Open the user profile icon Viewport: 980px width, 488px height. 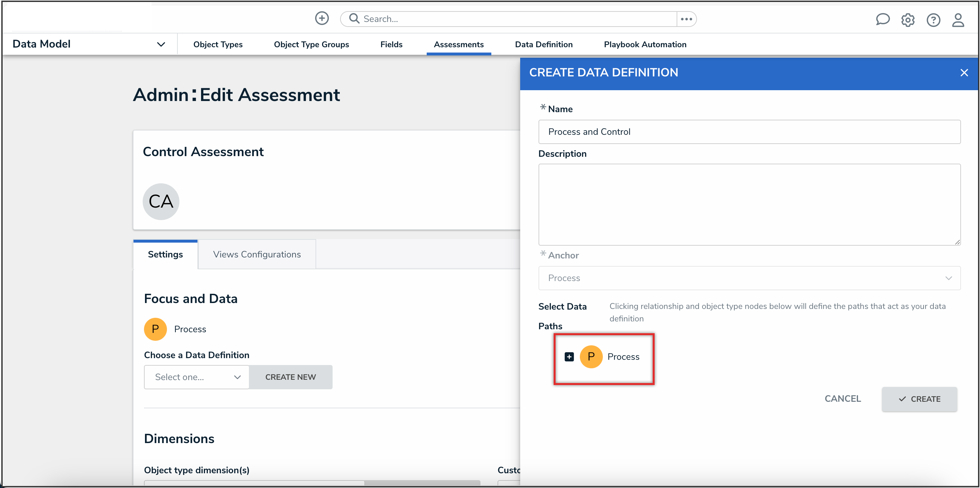[958, 20]
